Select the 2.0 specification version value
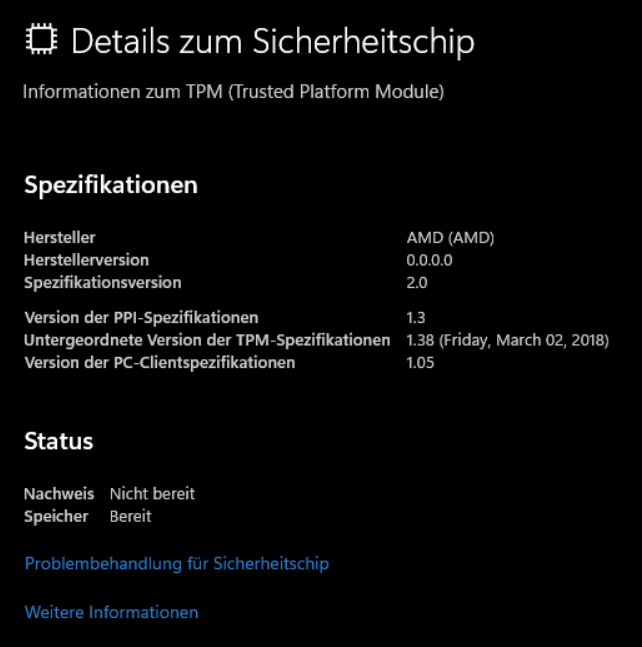The image size is (642, 647). coord(417,283)
